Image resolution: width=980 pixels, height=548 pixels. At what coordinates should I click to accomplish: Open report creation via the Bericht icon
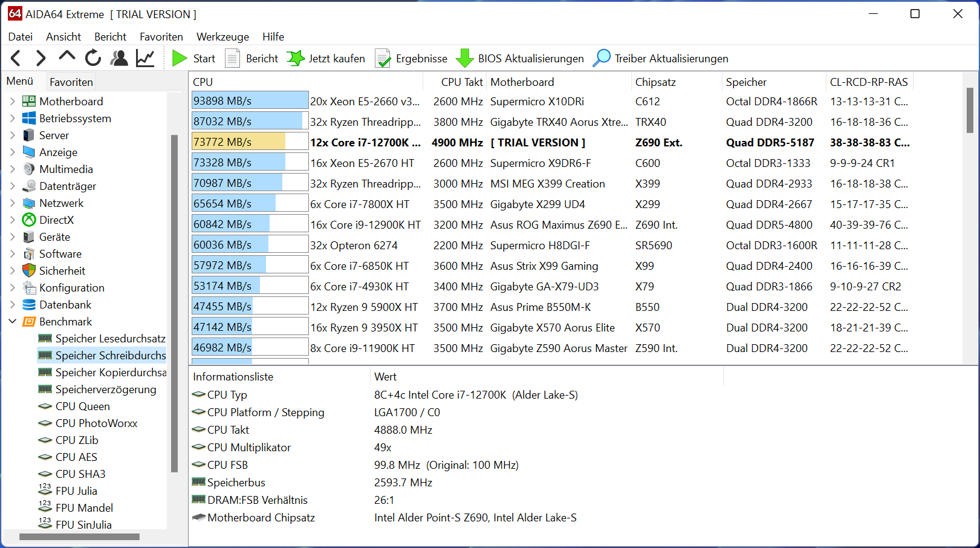(x=232, y=57)
